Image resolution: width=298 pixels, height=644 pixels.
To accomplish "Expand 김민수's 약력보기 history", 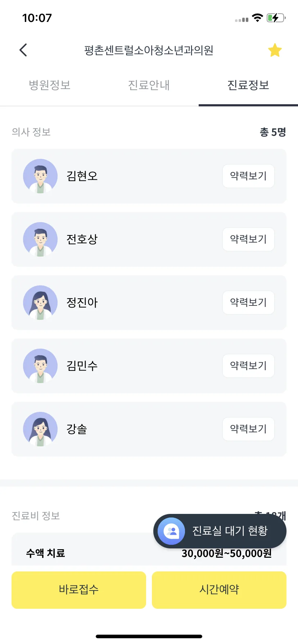I will pos(248,366).
